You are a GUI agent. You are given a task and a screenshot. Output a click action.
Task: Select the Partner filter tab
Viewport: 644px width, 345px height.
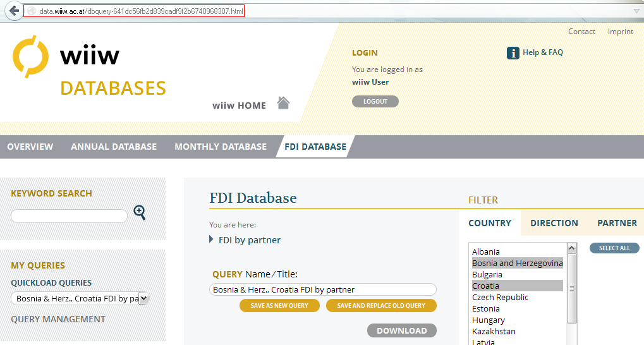[617, 223]
